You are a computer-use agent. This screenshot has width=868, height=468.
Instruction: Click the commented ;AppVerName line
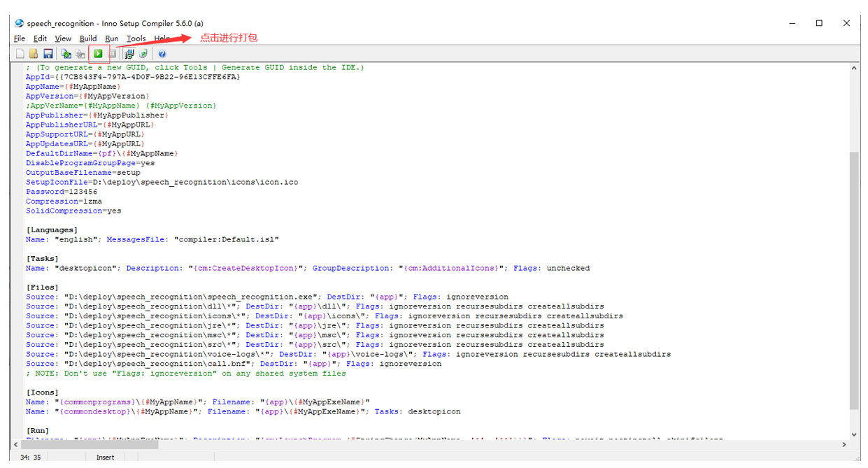(121, 106)
